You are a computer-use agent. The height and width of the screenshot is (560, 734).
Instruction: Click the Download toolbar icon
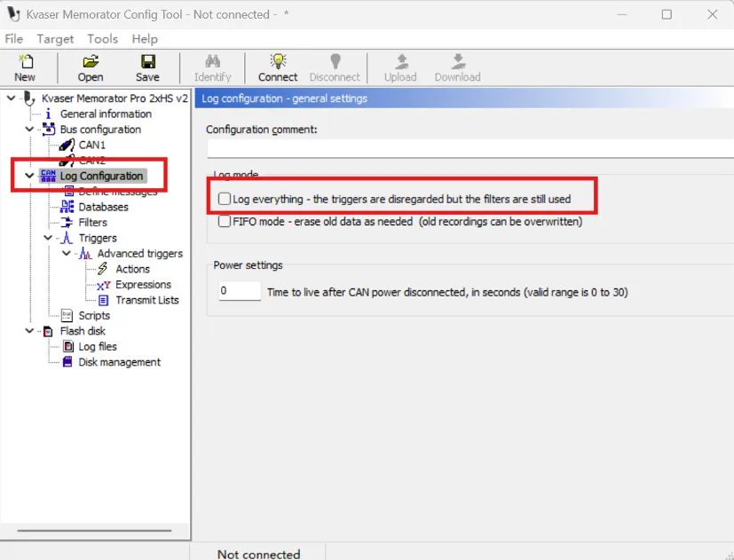pyautogui.click(x=458, y=61)
